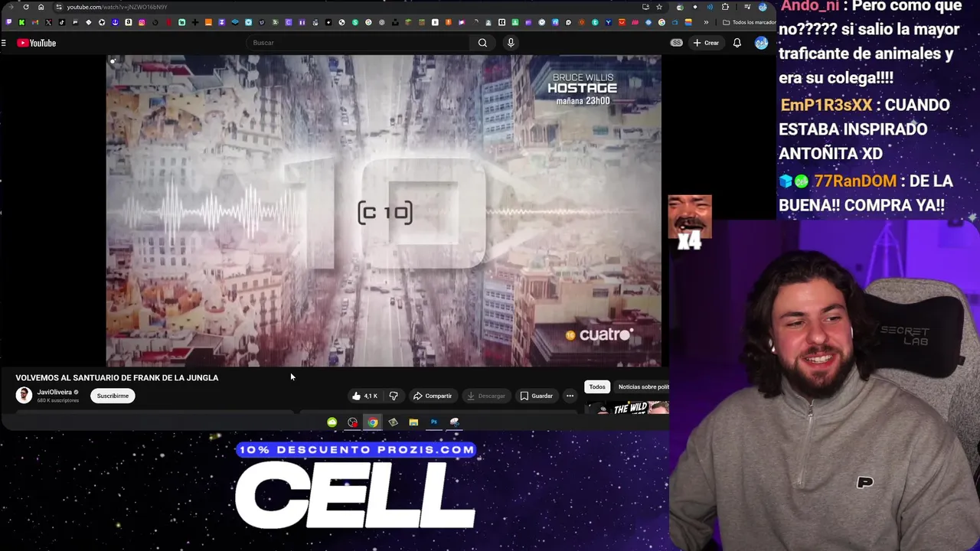Reload the page in the browser
The image size is (980, 551).
coord(26,7)
